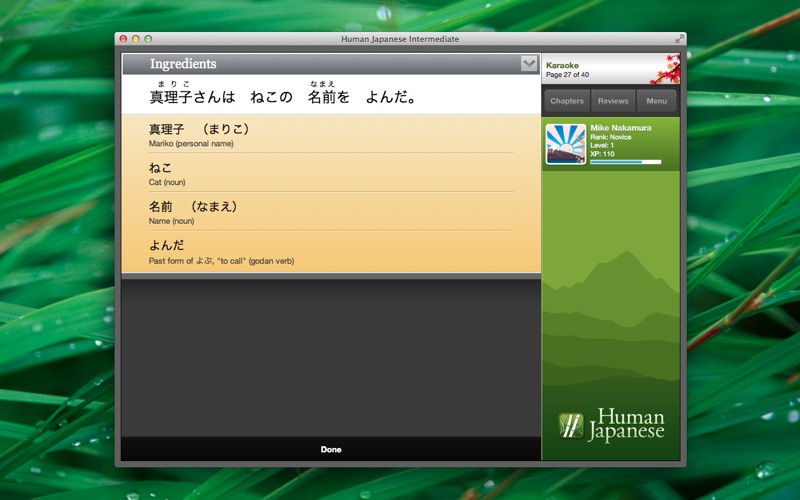Open the Menu button
This screenshot has height=500, width=800.
pos(656,101)
